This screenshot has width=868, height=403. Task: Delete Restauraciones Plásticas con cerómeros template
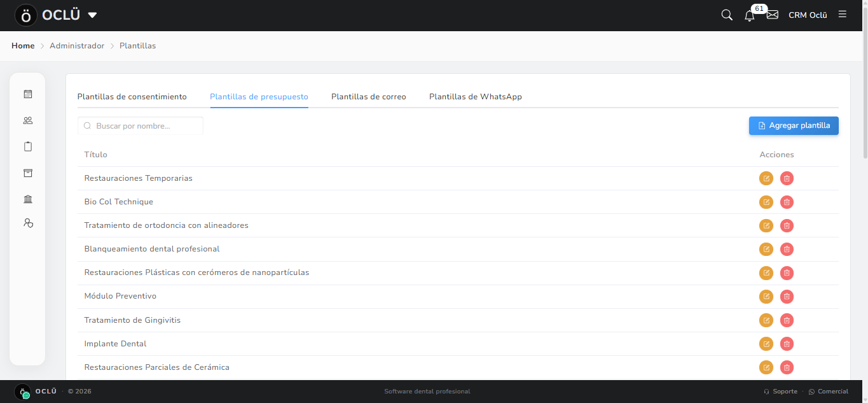point(787,272)
